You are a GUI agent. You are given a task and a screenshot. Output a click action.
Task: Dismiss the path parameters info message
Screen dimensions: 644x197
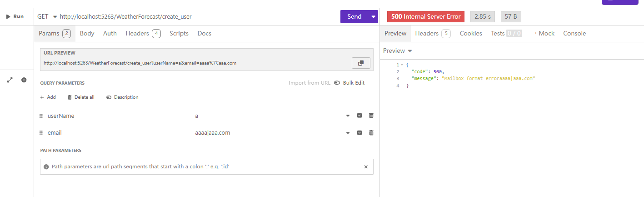point(366,167)
